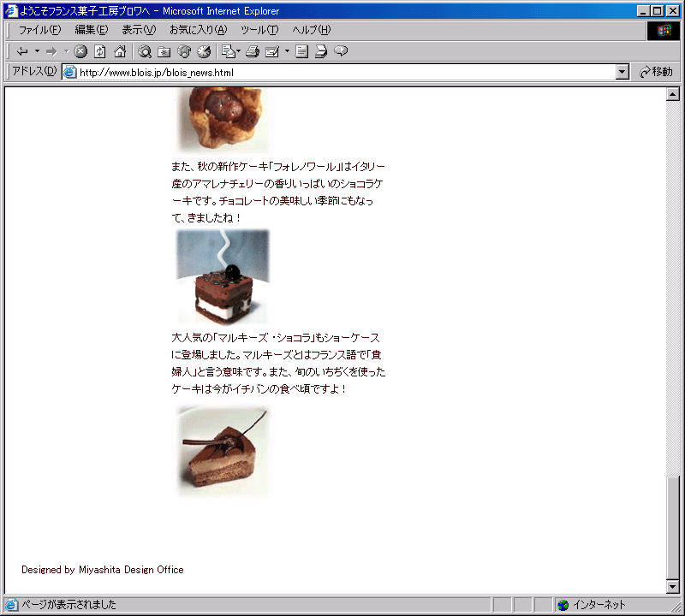Viewport: 685px width, 616px height.
Task: Refresh the current page
Action: [100, 51]
